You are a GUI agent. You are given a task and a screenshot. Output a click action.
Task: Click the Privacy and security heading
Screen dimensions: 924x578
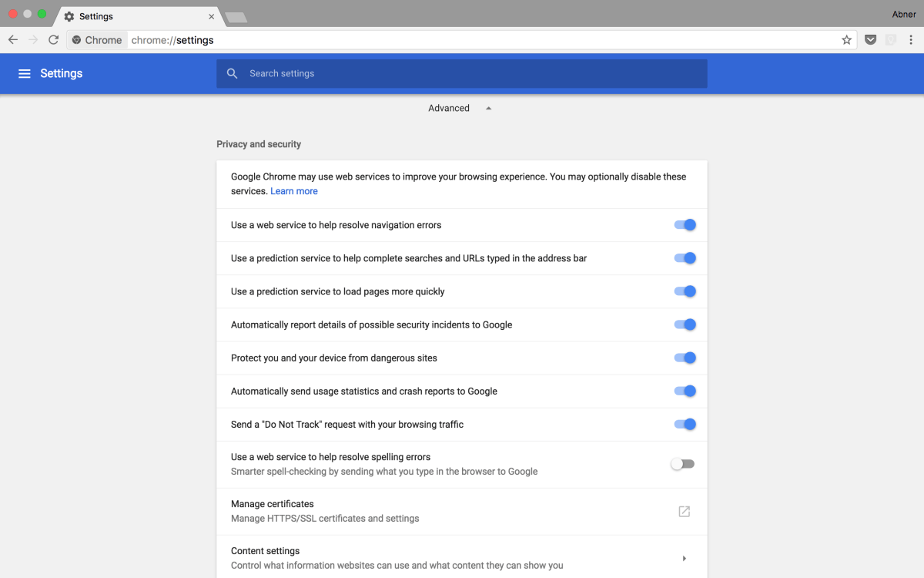(259, 144)
